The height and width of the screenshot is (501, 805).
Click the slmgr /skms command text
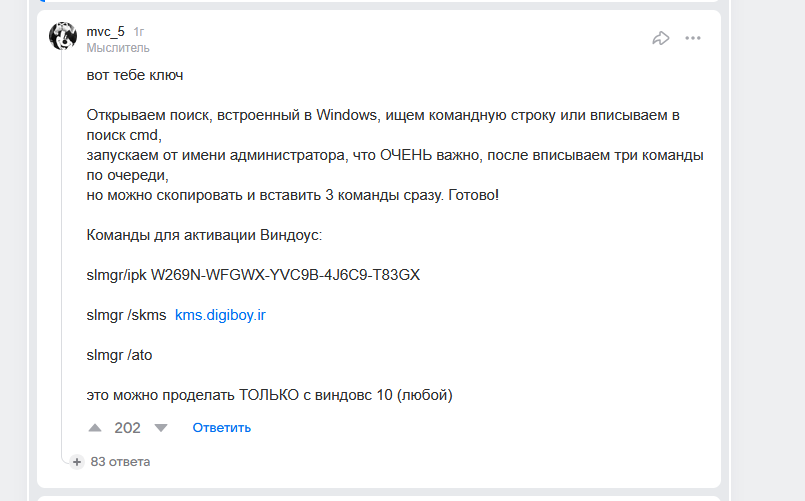pyautogui.click(x=127, y=315)
